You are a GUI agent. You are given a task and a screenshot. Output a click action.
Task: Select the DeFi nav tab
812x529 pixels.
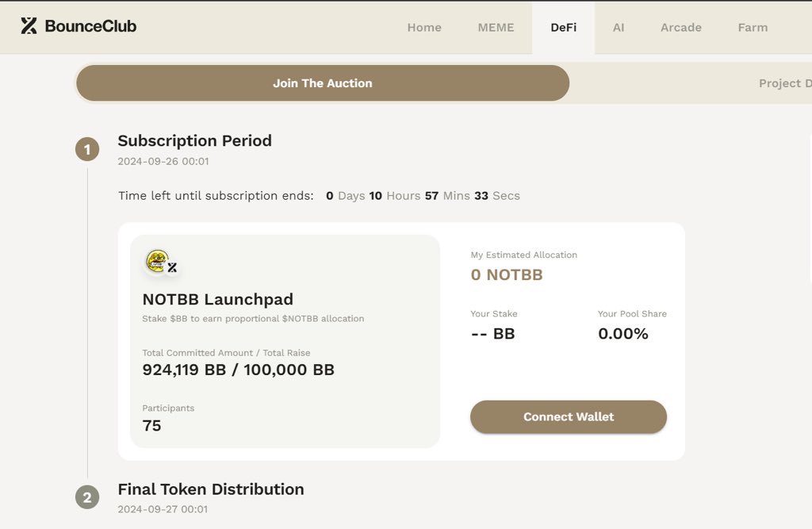pos(563,27)
